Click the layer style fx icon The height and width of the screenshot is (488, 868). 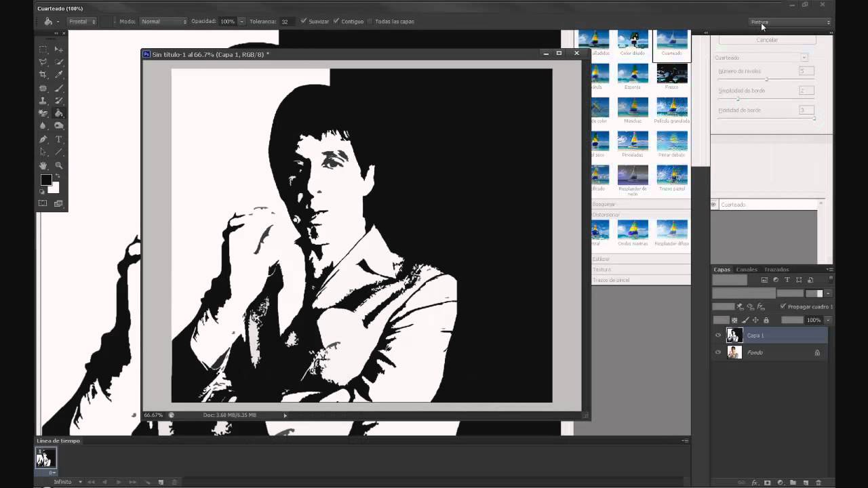point(755,483)
